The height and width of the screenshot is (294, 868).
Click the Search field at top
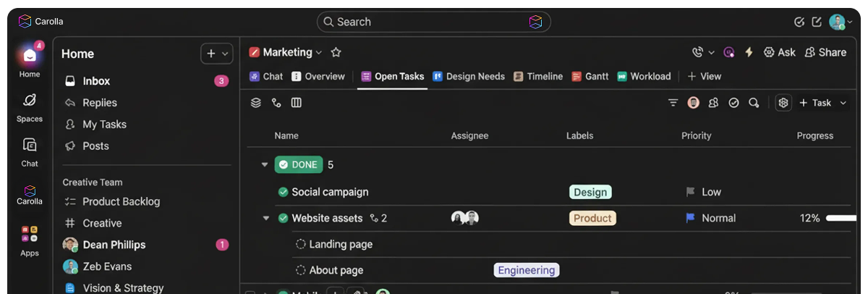pyautogui.click(x=434, y=22)
